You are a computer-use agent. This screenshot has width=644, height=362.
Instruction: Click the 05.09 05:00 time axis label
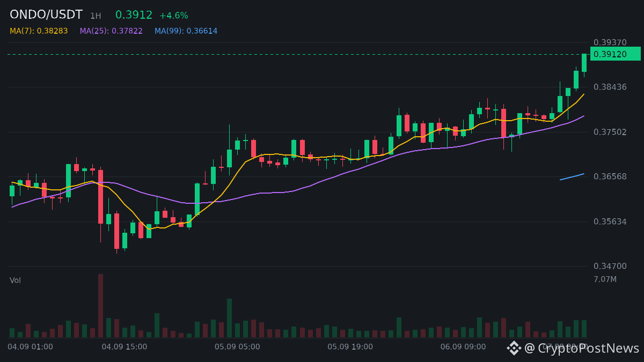pyautogui.click(x=237, y=347)
